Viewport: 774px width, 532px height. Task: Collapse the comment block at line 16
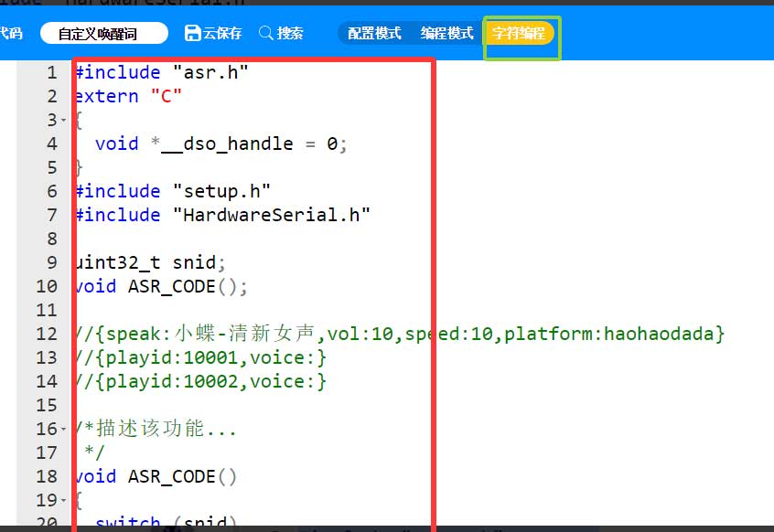[x=63, y=430]
